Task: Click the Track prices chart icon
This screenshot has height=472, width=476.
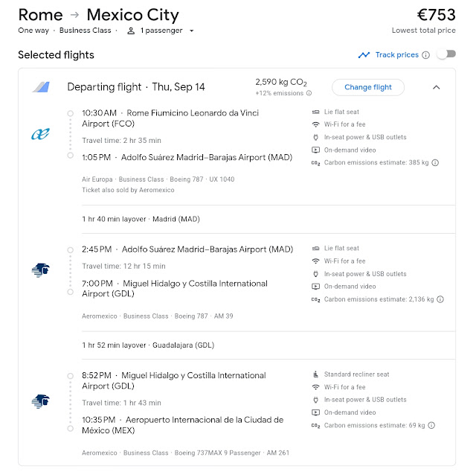Action: 364,55
